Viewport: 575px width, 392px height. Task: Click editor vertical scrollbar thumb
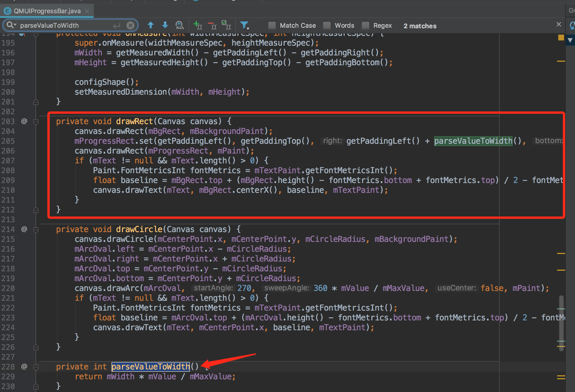561,323
